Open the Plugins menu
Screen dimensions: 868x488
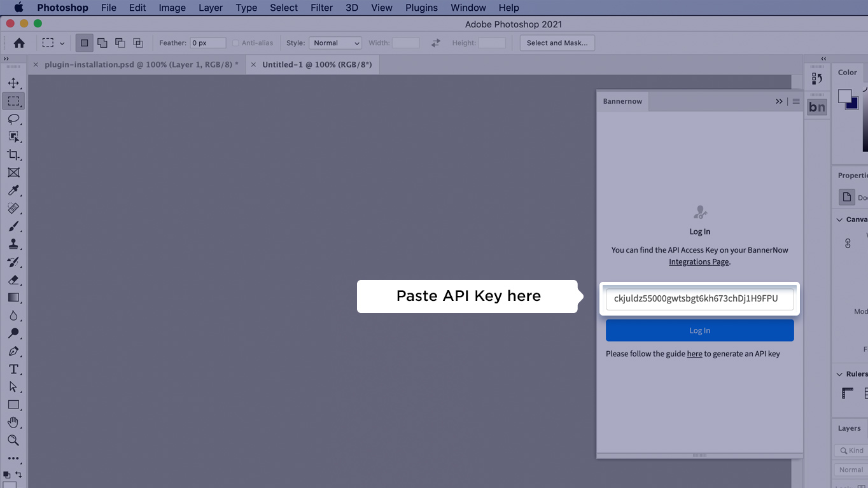tap(421, 8)
